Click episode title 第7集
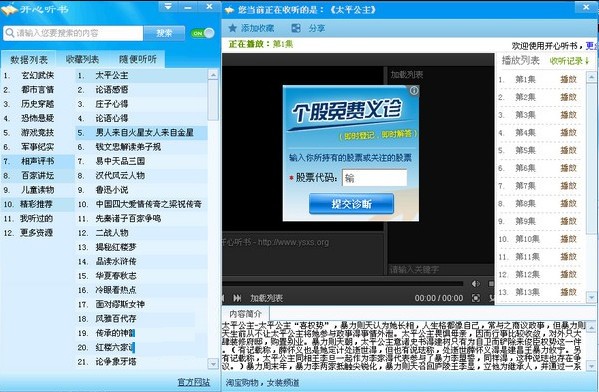Image resolution: width=599 pixels, height=392 pixels. point(525,186)
